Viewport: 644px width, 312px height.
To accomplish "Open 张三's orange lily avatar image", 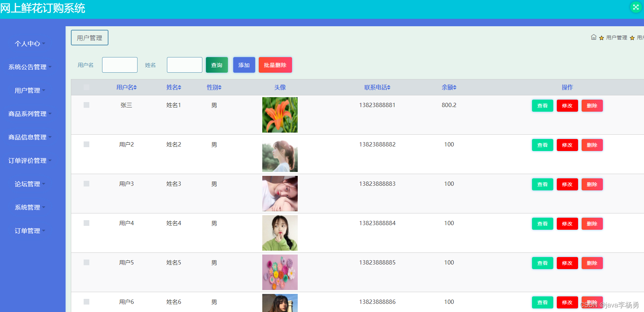I will point(280,115).
